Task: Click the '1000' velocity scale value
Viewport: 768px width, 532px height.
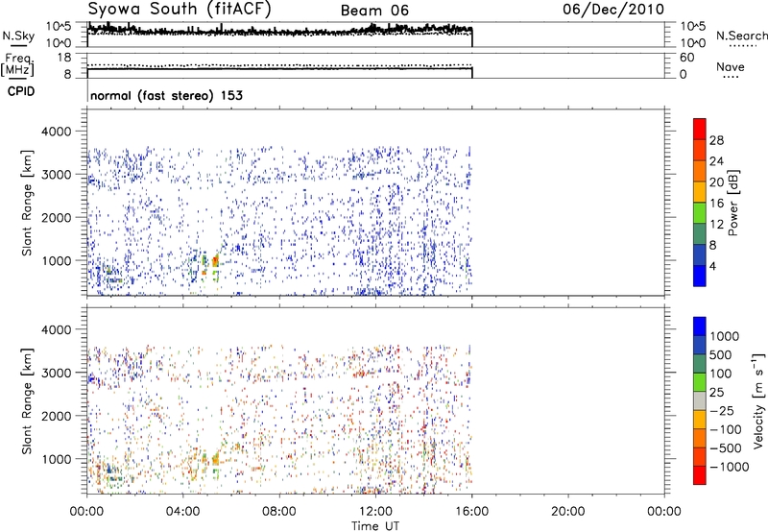Action: click(x=724, y=336)
